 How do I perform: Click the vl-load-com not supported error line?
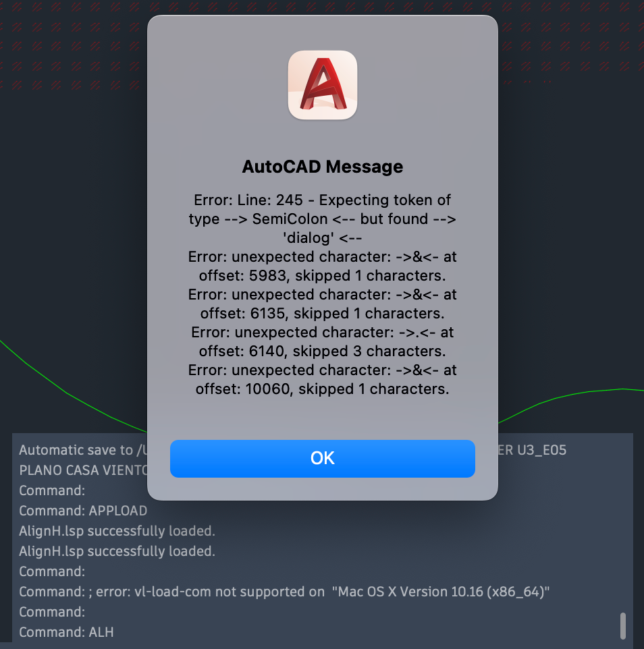pos(284,592)
